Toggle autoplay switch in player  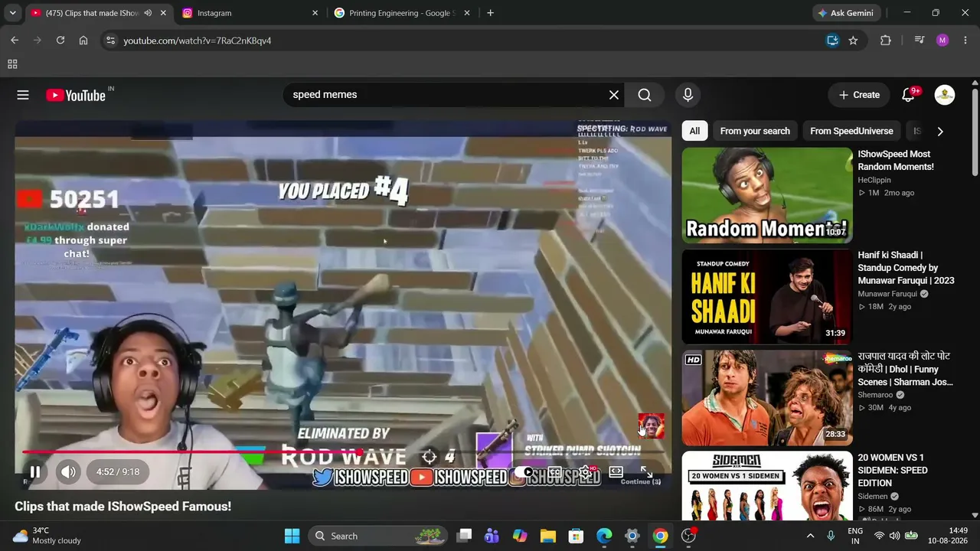pyautogui.click(x=524, y=472)
